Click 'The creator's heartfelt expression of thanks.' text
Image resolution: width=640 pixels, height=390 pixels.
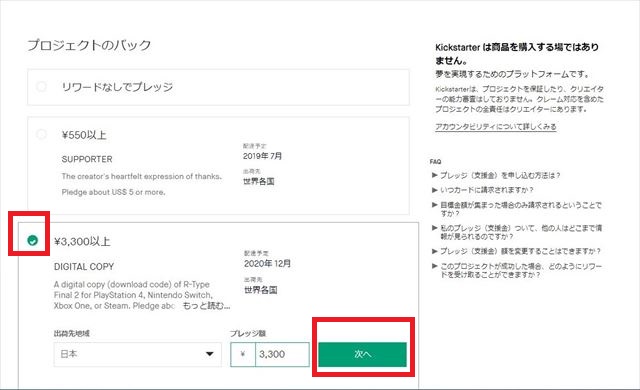click(142, 176)
